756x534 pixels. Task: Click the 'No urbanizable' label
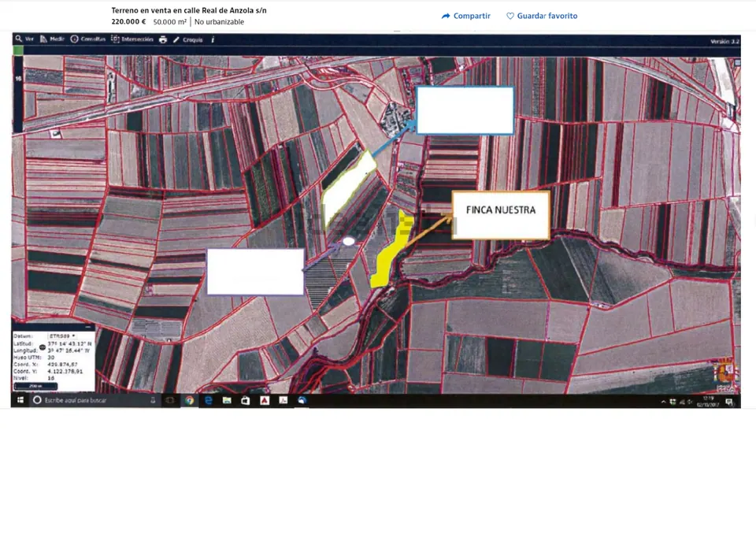coord(219,22)
